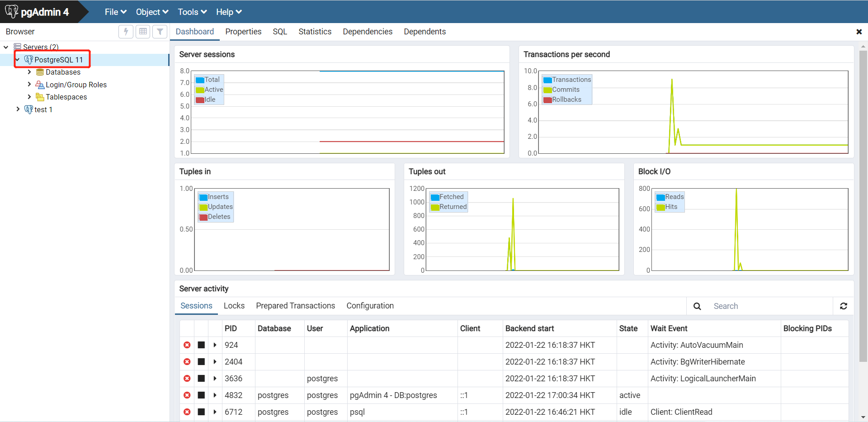Switch to the Statistics tab

[315, 32]
